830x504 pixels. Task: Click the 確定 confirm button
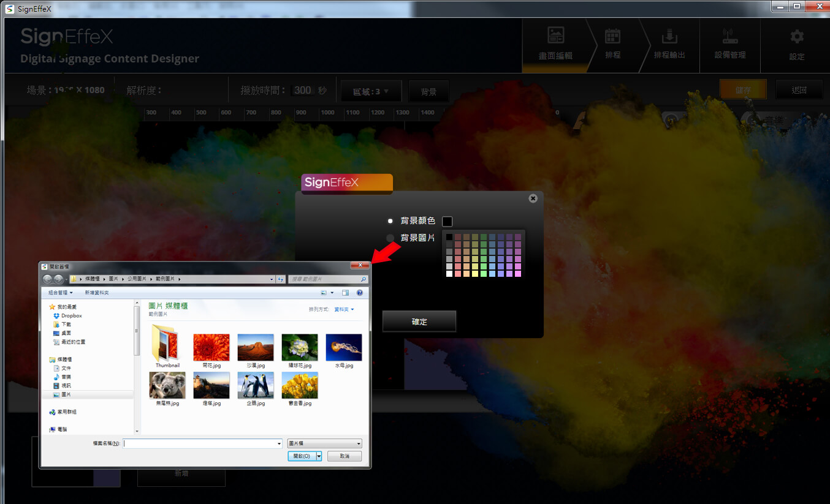click(419, 322)
